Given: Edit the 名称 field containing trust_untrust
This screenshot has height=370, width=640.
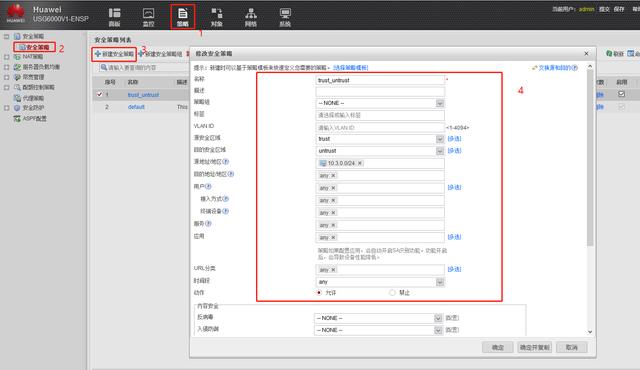Looking at the screenshot, I should [380, 80].
